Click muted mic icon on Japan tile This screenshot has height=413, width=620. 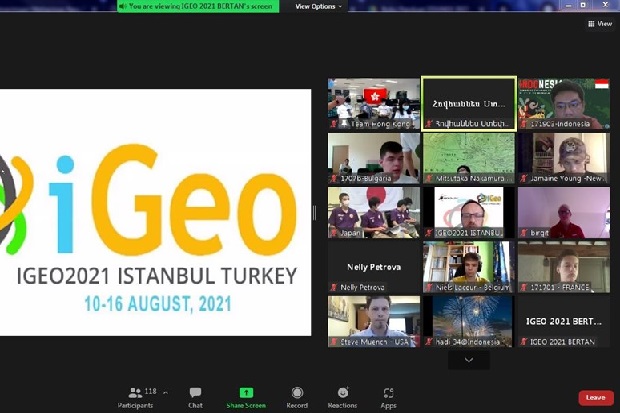coord(334,233)
